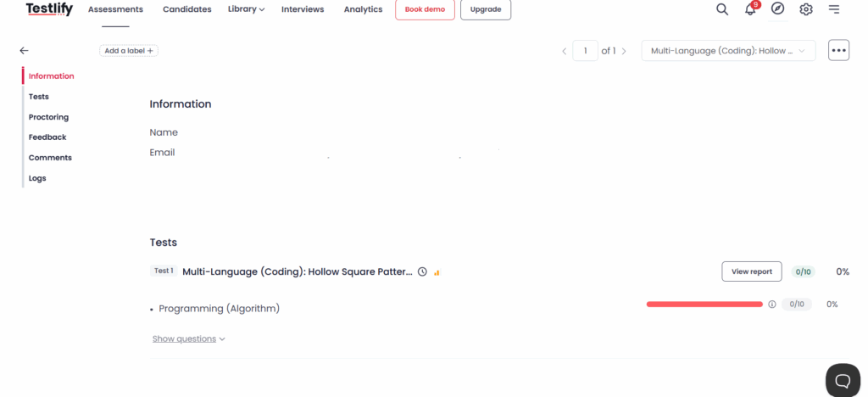Open the Interviews tab
868x397 pixels.
pos(303,9)
